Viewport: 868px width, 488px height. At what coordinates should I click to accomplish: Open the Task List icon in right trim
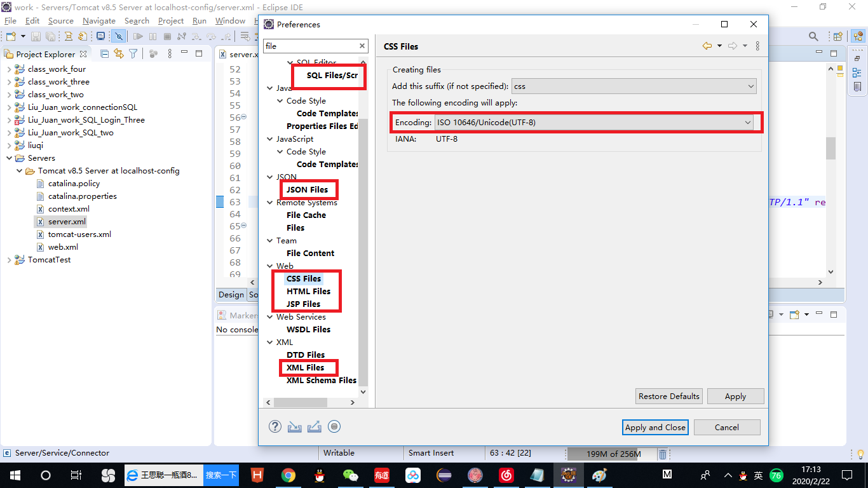coord(857,86)
